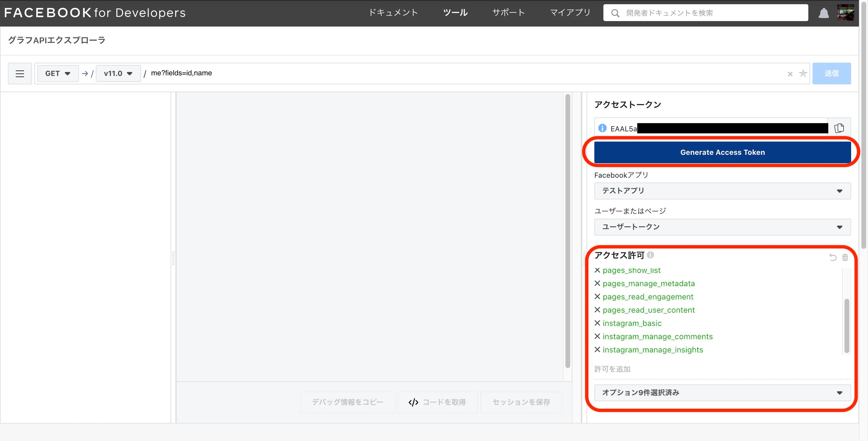Click the notifications bell icon

[823, 13]
